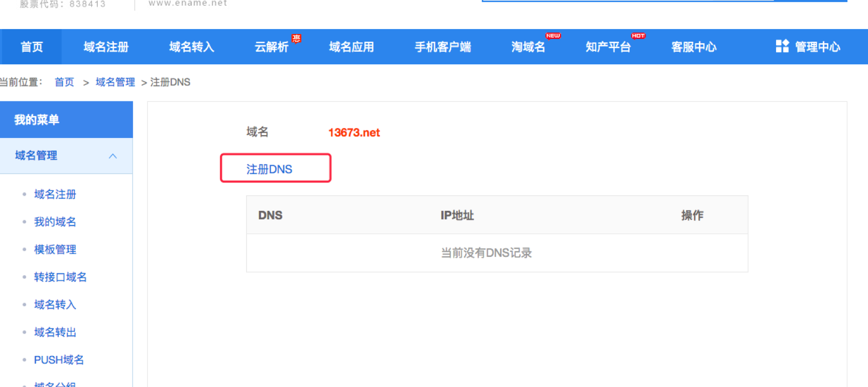
Task: Open 我的域名 in the sidebar
Action: (x=55, y=222)
